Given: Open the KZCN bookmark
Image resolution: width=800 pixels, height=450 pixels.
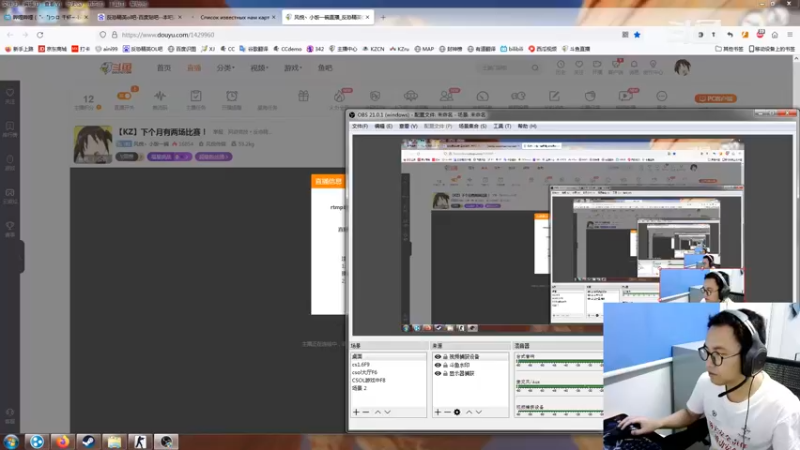Looking at the screenshot, I should coord(373,49).
